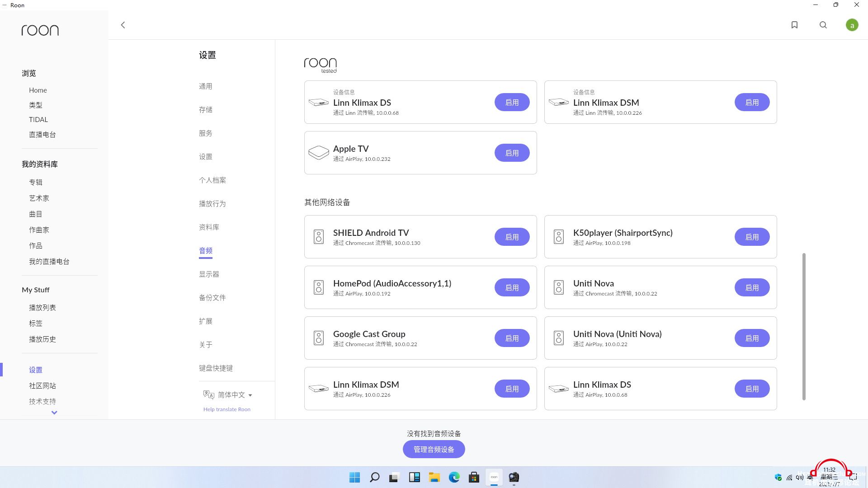This screenshot has width=868, height=488.
Task: Open 资料库 settings tab
Action: tap(209, 227)
